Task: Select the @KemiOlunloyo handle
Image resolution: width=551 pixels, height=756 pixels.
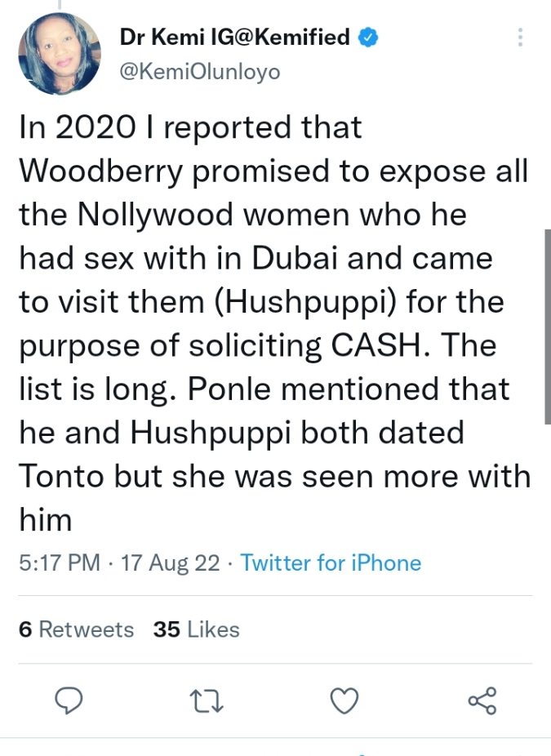Action: point(198,71)
